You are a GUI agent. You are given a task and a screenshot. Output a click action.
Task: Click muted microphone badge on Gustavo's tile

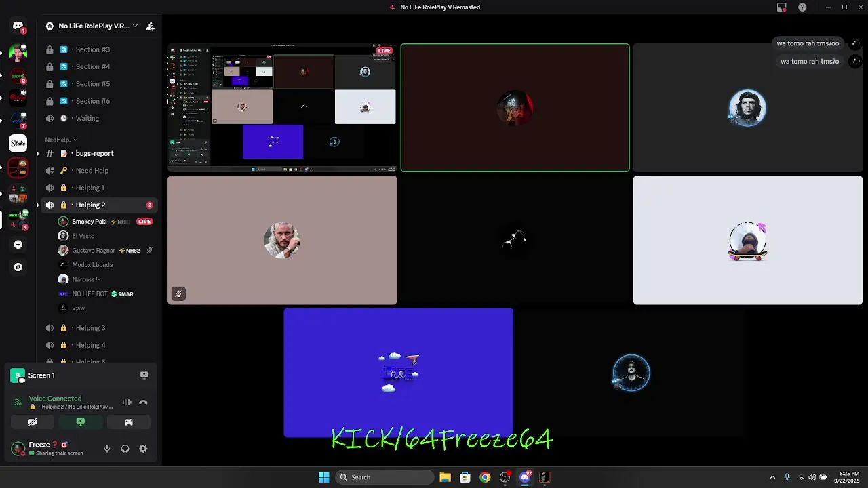tap(178, 293)
